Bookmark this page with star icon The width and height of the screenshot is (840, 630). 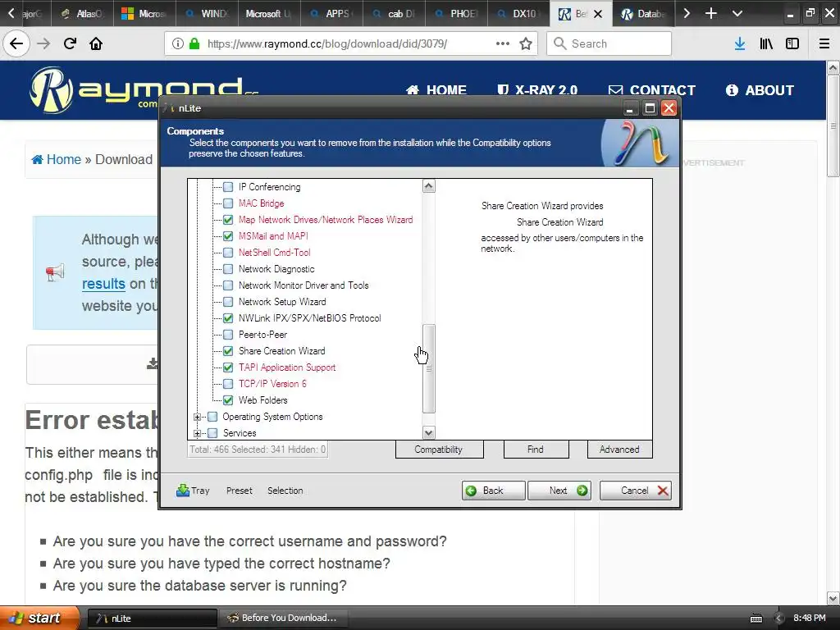point(526,43)
